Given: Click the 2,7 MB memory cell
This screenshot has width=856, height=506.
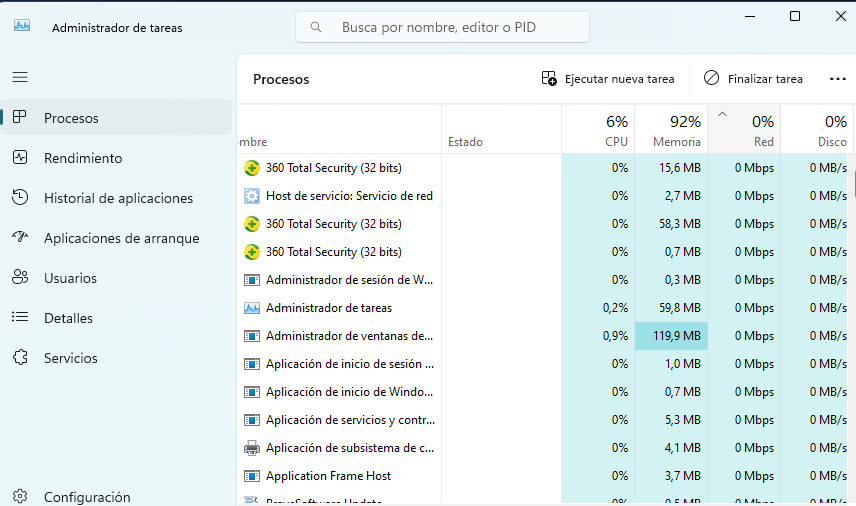Looking at the screenshot, I should [671, 196].
